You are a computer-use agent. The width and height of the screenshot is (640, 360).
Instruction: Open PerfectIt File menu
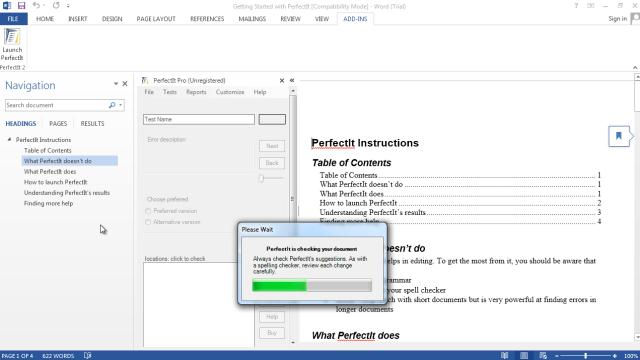click(149, 92)
